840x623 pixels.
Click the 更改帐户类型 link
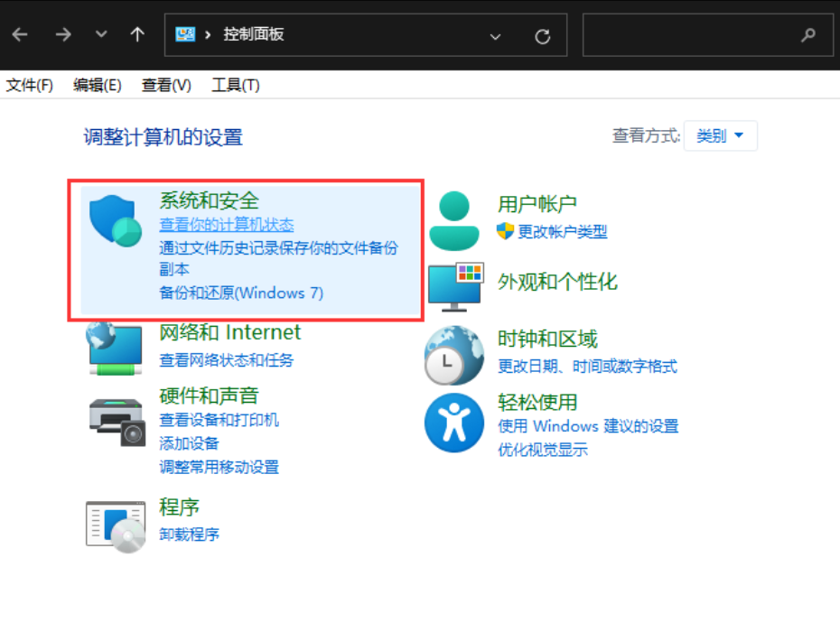pos(562,232)
